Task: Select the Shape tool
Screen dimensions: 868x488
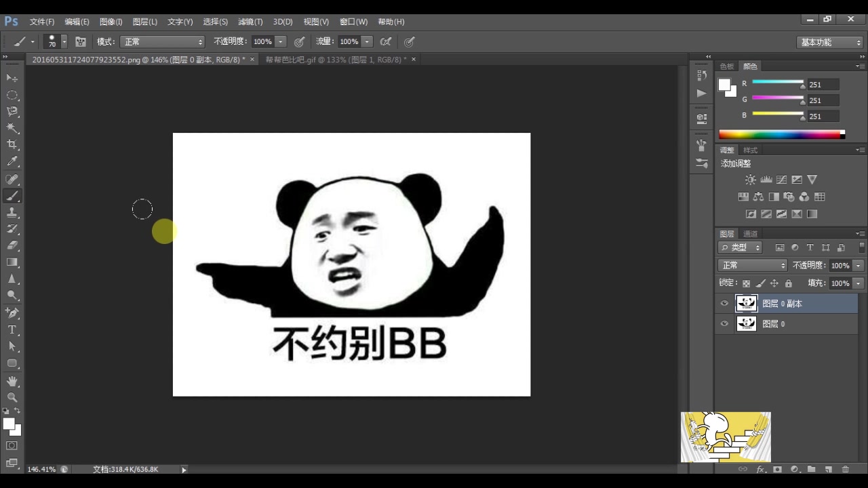Action: pyautogui.click(x=12, y=363)
